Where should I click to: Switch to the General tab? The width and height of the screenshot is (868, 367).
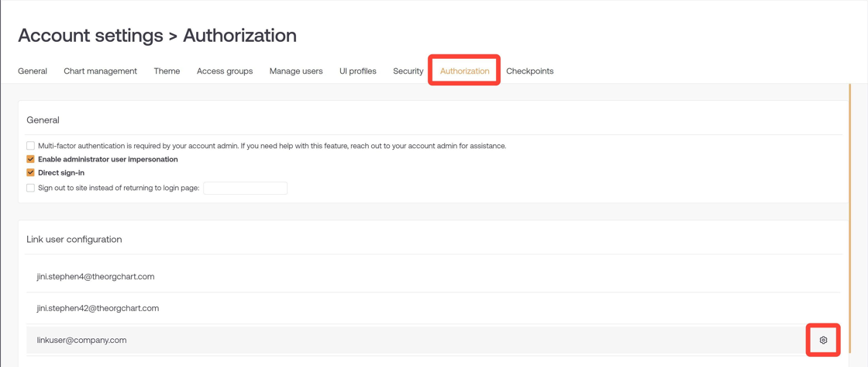33,71
